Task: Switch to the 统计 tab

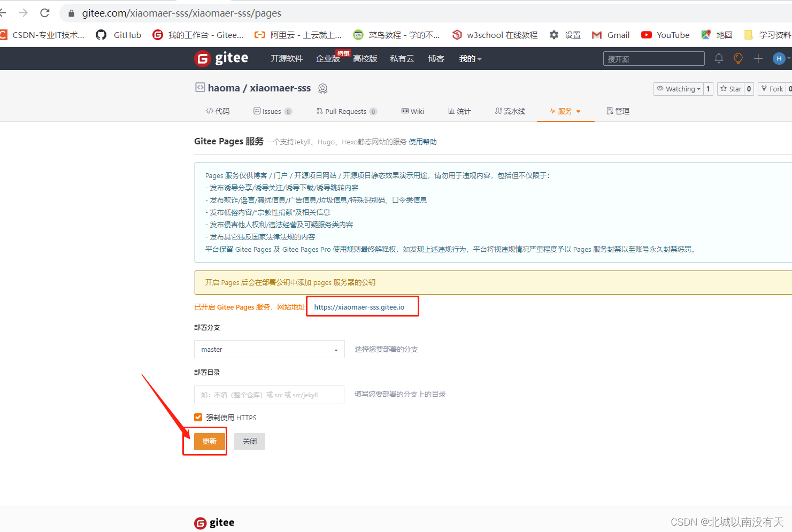Action: (459, 111)
